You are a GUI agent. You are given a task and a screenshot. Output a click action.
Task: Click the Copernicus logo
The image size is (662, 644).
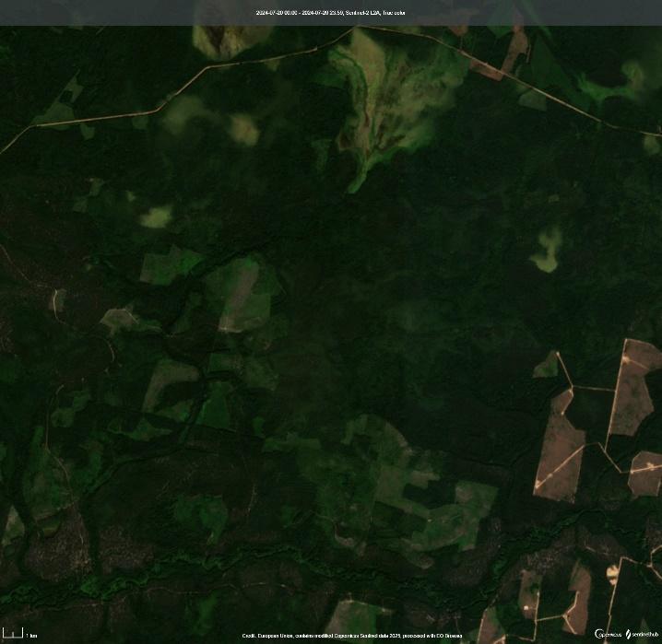click(609, 634)
